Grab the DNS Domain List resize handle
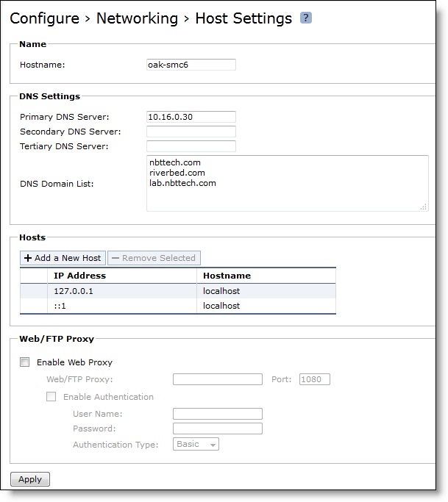 424,207
